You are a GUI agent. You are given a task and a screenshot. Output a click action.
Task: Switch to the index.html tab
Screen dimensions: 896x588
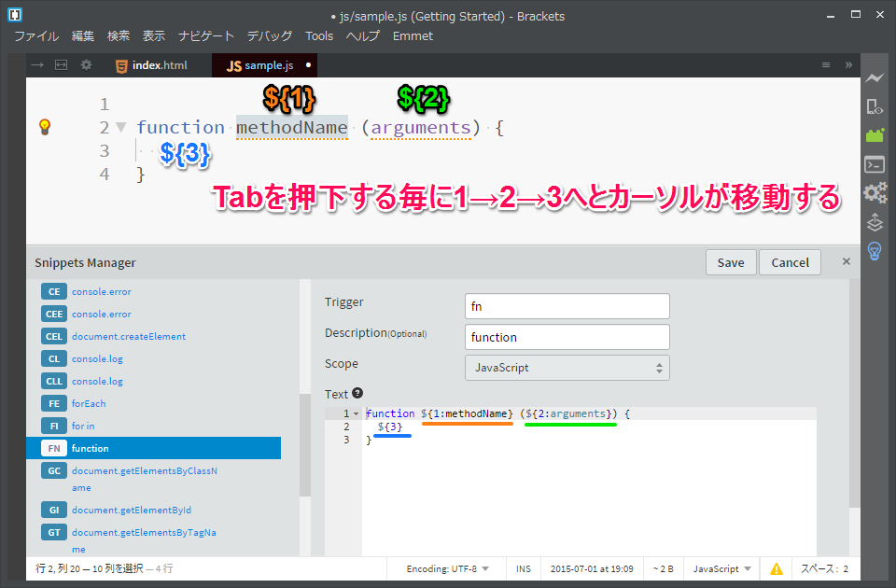[x=152, y=65]
